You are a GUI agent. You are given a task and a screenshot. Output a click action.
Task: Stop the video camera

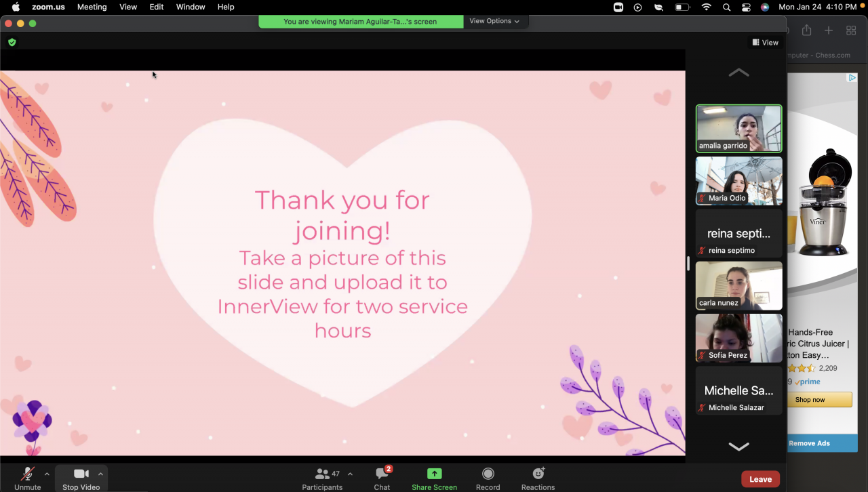(81, 478)
